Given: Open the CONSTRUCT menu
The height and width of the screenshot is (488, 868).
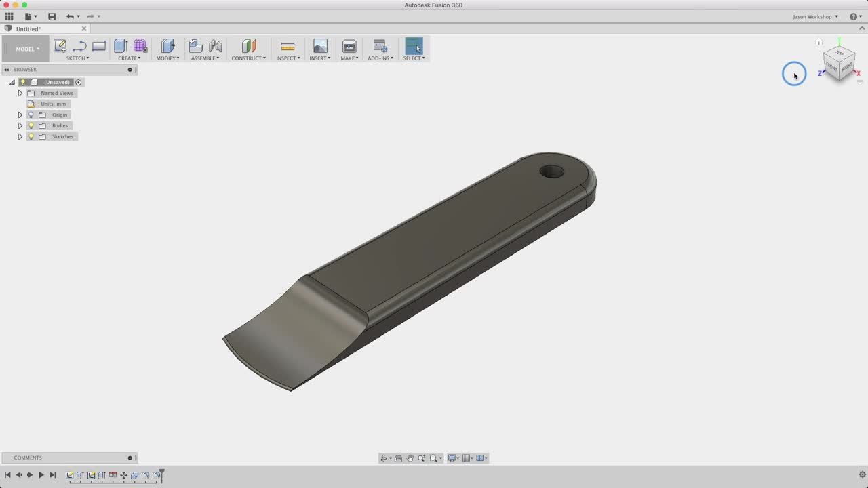Looking at the screenshot, I should [249, 58].
